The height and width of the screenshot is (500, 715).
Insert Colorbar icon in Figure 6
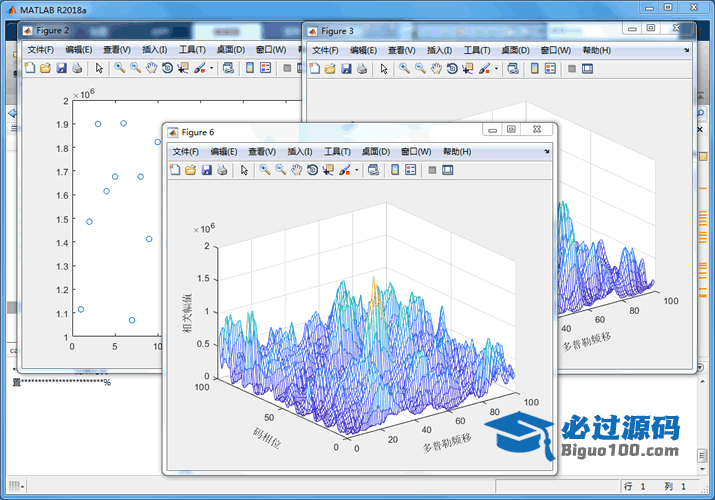pyautogui.click(x=395, y=170)
